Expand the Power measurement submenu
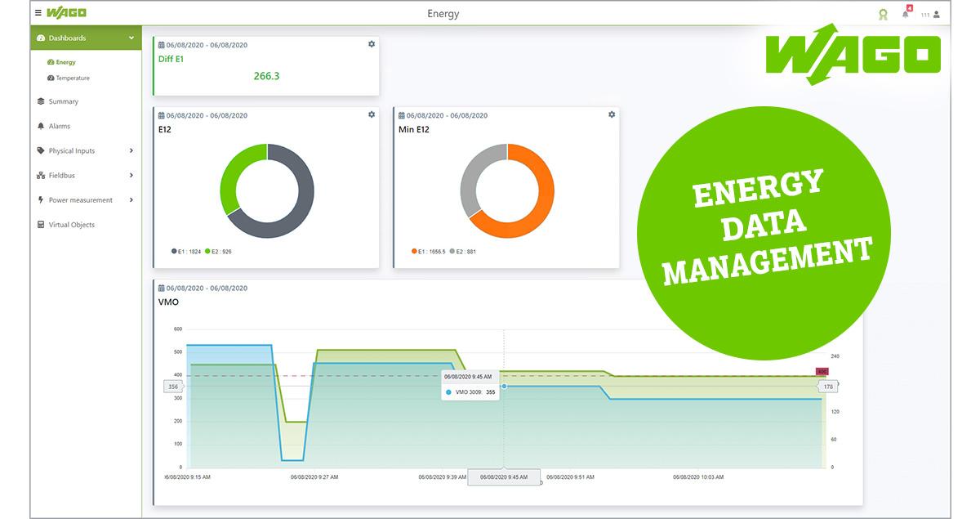The image size is (980, 519). pos(131,199)
